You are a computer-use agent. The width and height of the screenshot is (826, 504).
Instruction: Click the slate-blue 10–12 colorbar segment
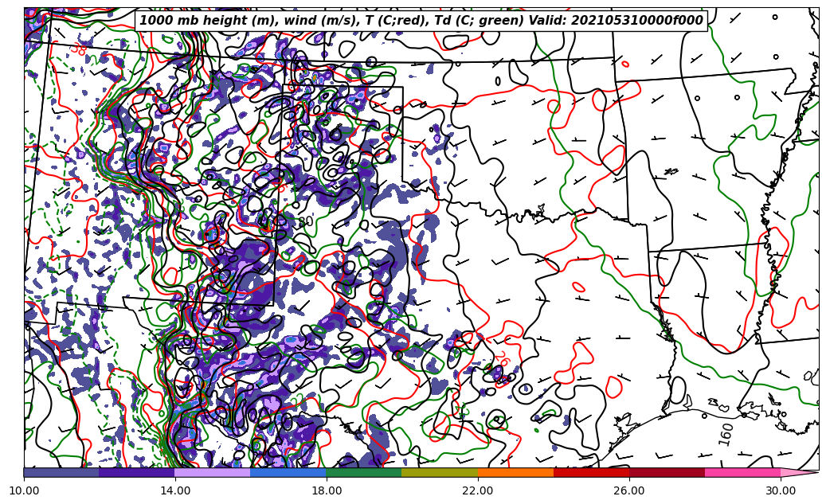61,472
